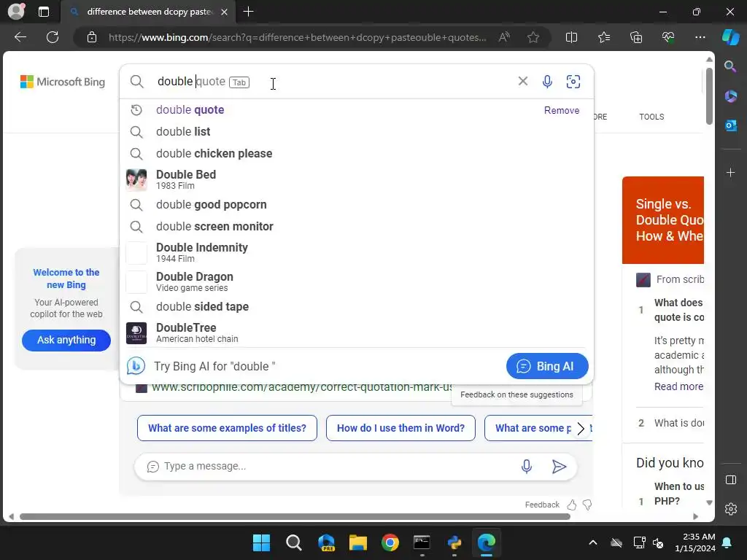Screen dimensions: 747x560
Task: Open Windows taskbar search
Action: pos(293,542)
